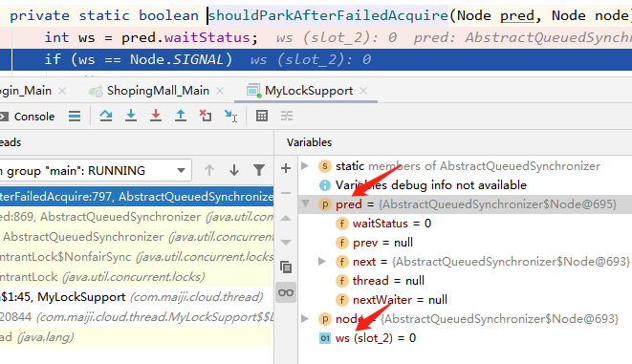The width and height of the screenshot is (632, 364).
Task: Select the ReentrantLock$NonfairSync stack frame
Action: 137,257
